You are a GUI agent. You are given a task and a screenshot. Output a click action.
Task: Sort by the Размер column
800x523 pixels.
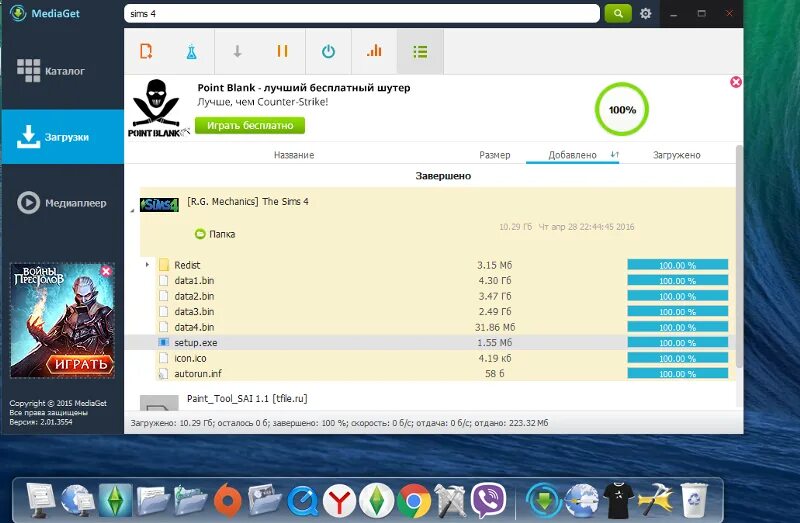(494, 155)
